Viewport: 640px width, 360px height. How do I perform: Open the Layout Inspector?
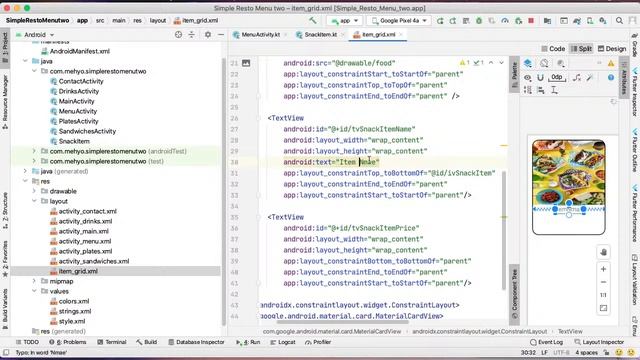click(599, 342)
